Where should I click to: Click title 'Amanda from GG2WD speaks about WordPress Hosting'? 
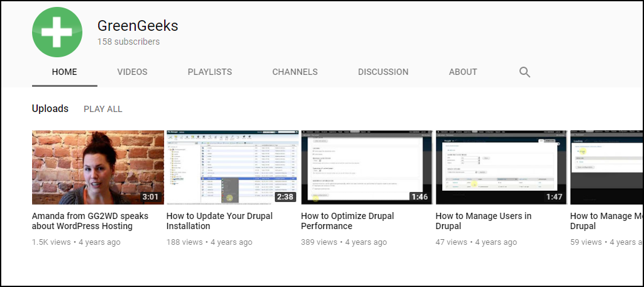tap(90, 221)
